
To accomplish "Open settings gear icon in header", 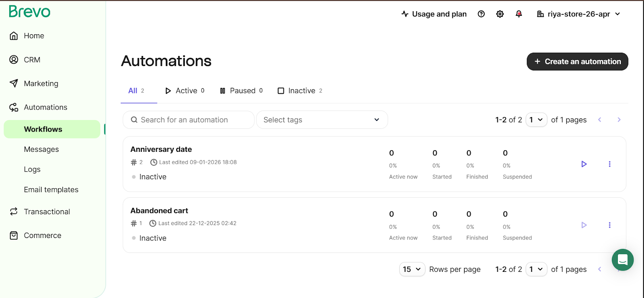I will (x=500, y=14).
